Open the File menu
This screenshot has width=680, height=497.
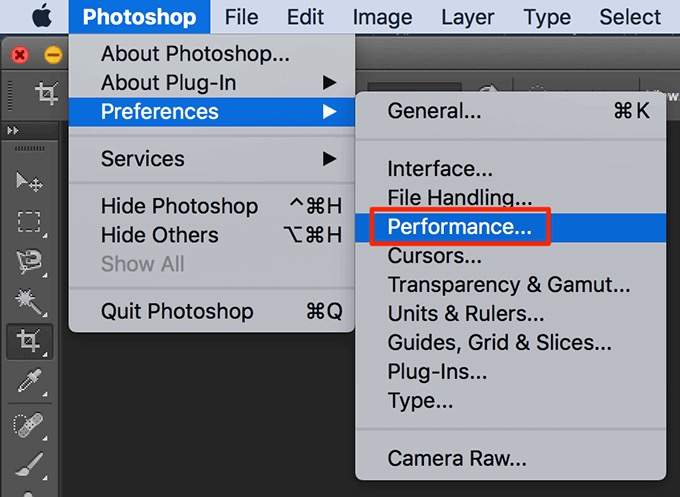pos(241,17)
